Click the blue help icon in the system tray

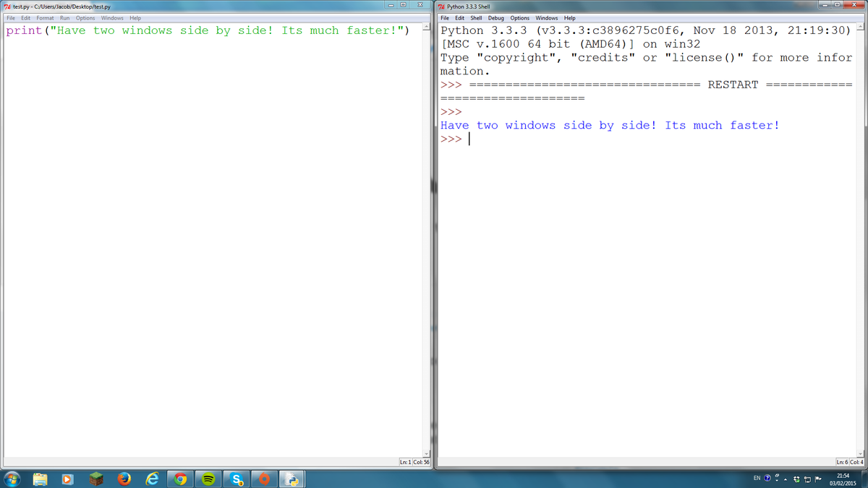[767, 478]
